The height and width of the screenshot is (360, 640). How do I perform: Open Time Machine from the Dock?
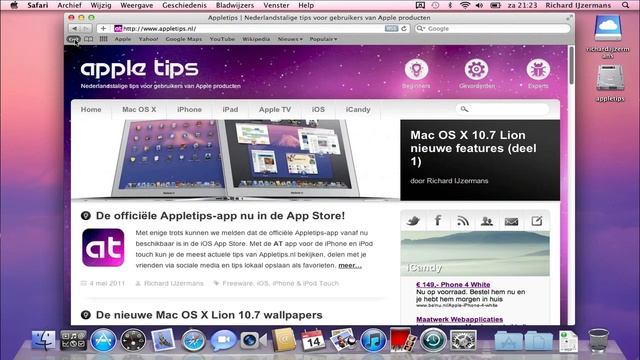point(433,340)
